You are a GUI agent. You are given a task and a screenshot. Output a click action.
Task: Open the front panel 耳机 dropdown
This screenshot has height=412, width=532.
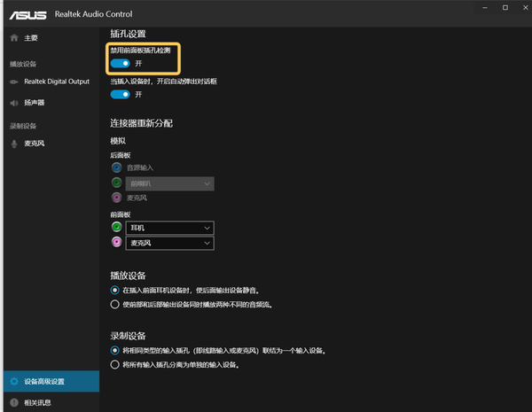coord(170,228)
